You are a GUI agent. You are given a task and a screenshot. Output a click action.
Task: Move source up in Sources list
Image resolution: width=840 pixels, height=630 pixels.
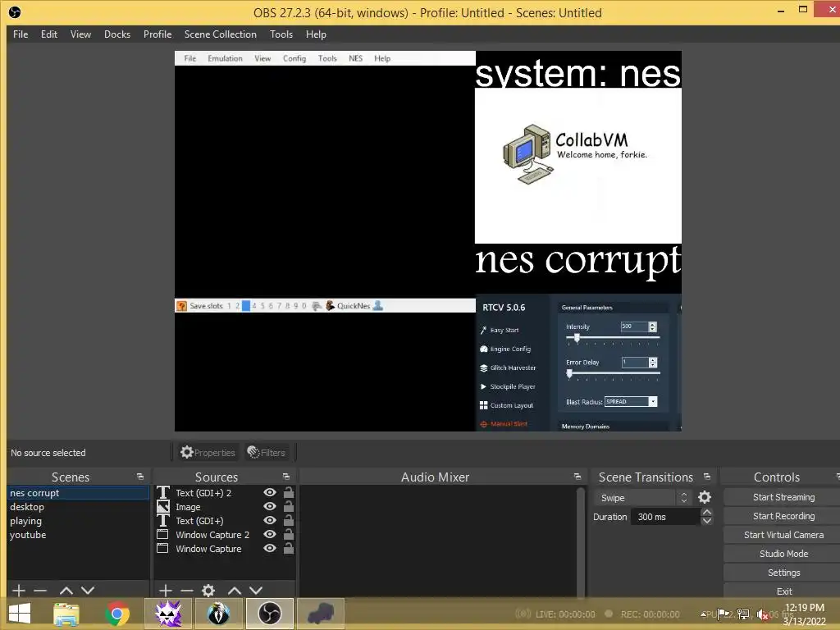click(234, 591)
